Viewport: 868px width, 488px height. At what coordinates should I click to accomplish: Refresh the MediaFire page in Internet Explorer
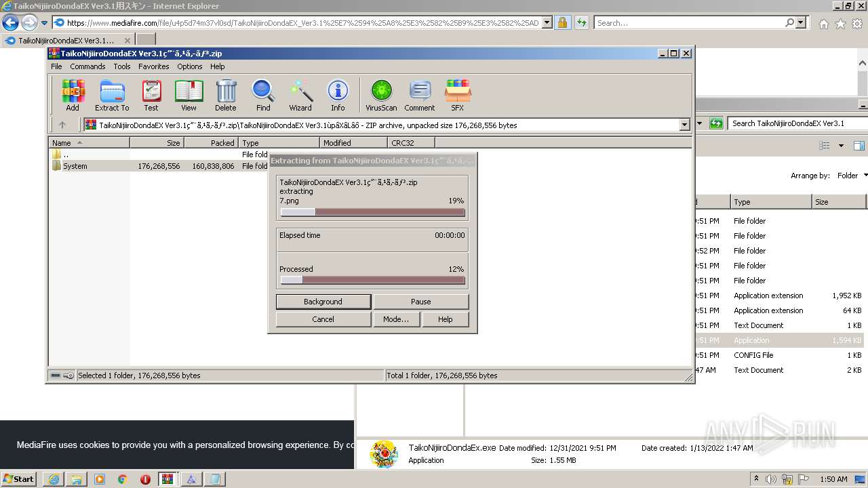pos(581,22)
